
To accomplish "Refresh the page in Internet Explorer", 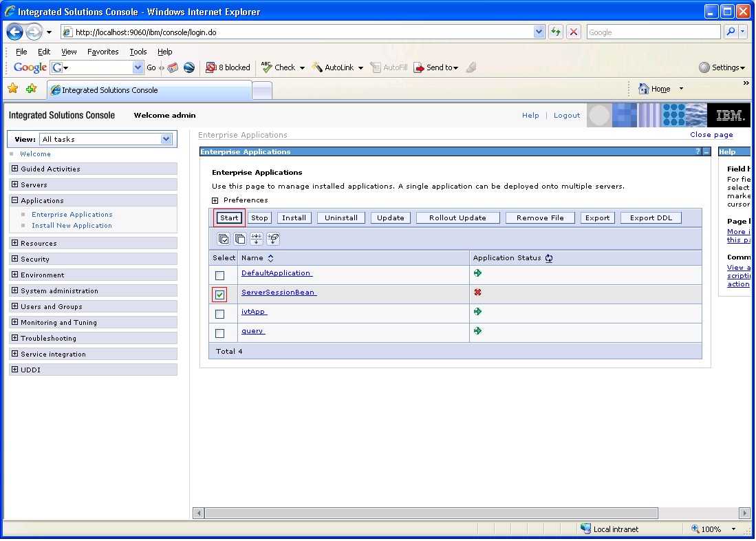I will (x=556, y=32).
